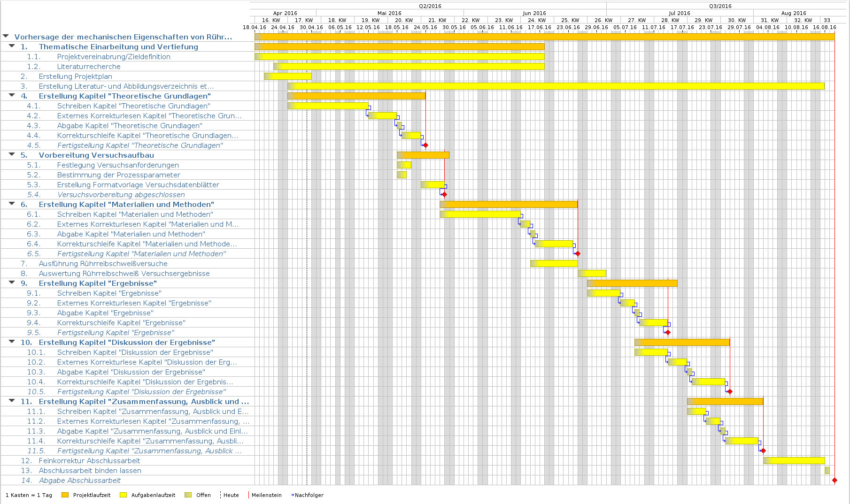Click the 'Aug 2016' month header

pyautogui.click(x=794, y=13)
